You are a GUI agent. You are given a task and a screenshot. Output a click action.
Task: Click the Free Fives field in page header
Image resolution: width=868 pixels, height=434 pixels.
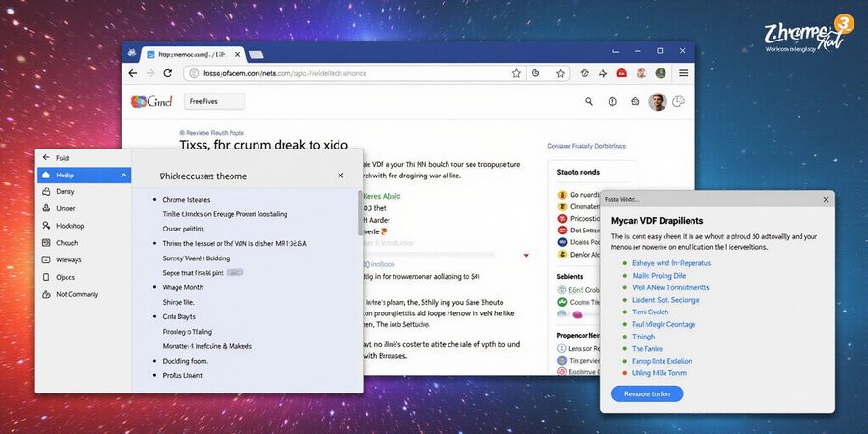click(x=214, y=102)
